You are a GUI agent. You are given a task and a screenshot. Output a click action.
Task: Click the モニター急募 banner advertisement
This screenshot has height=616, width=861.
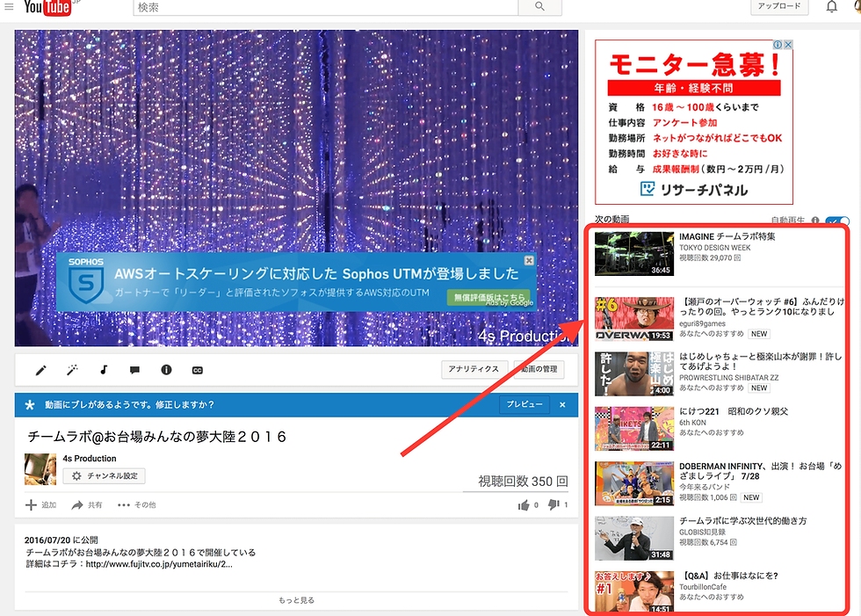(x=694, y=122)
